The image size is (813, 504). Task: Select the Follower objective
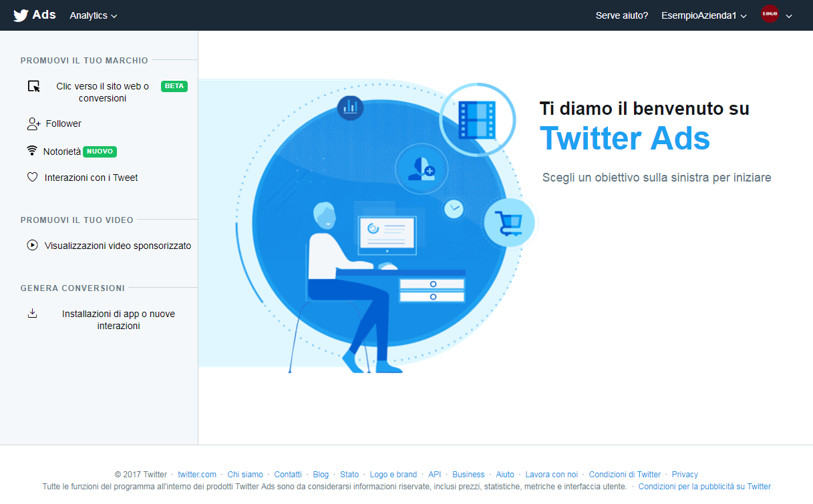63,123
